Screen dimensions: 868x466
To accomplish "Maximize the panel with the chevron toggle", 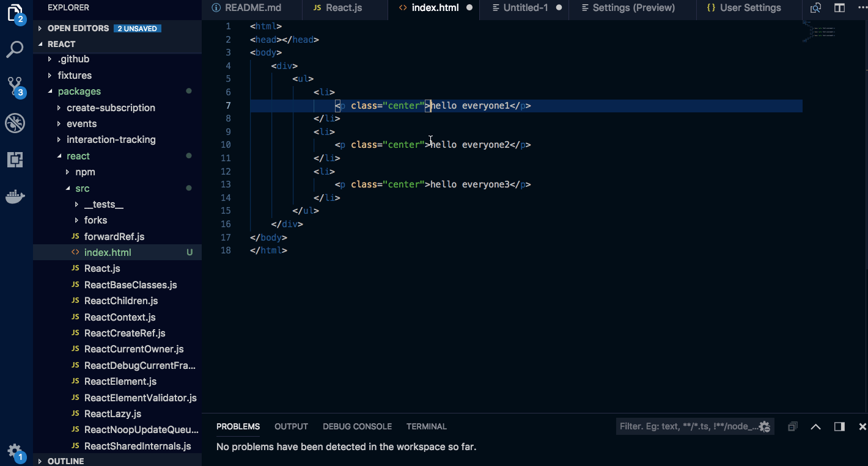I will (x=815, y=426).
